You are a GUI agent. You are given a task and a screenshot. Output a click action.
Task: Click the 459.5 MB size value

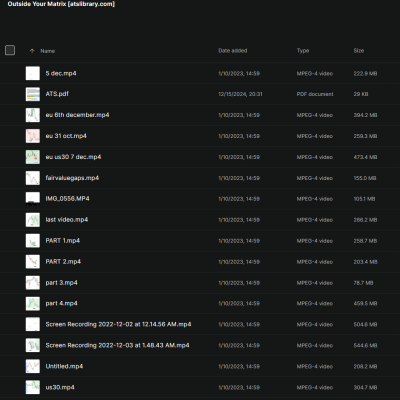click(x=365, y=303)
